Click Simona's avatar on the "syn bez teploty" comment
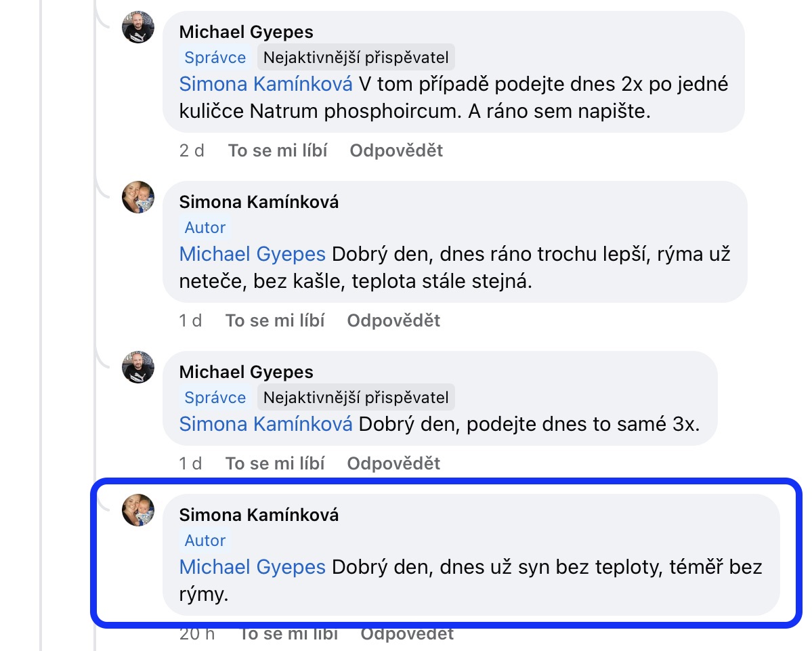This screenshot has width=812, height=651. tap(138, 510)
